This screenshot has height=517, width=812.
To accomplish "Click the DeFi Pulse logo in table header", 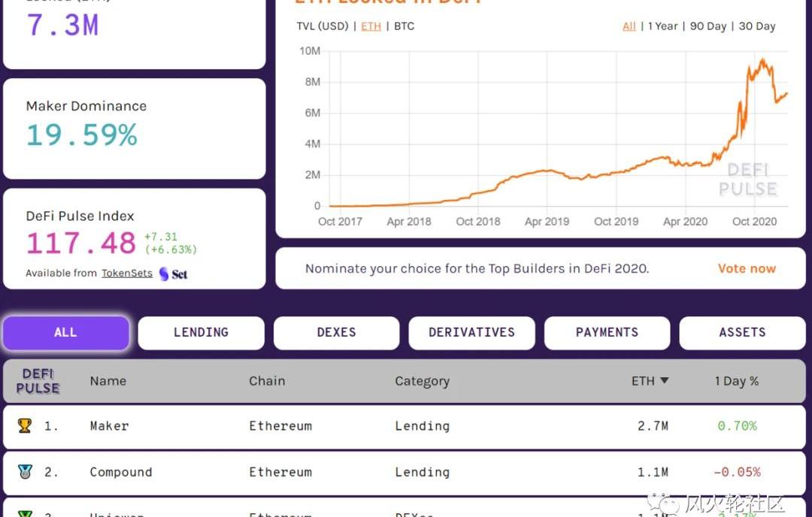I will pyautogui.click(x=38, y=381).
